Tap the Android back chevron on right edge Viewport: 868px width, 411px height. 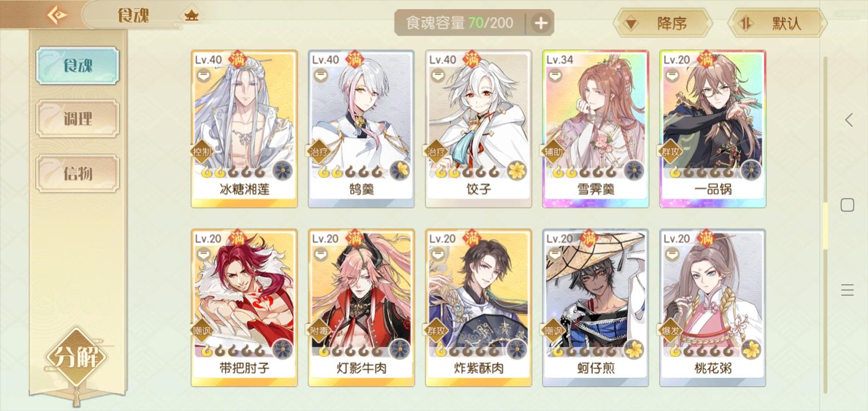click(849, 120)
